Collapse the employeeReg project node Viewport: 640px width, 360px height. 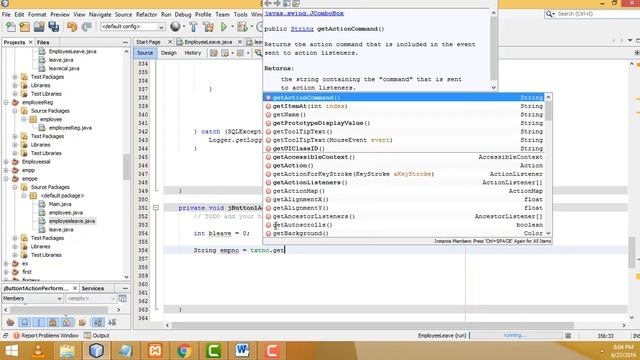click(x=6, y=102)
